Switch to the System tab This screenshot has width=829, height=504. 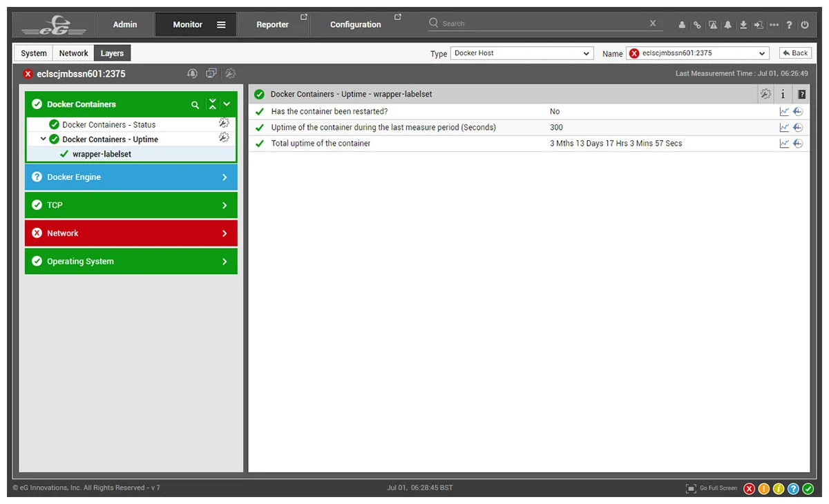click(x=34, y=53)
